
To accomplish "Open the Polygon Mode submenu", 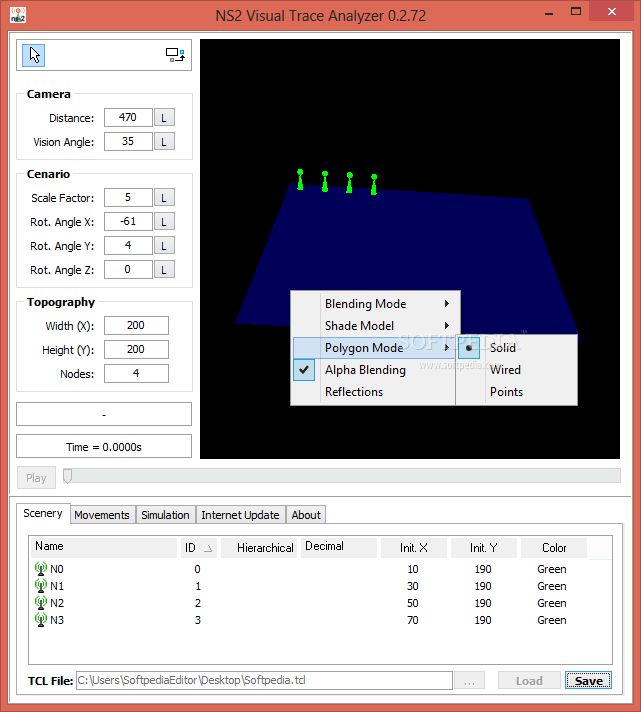I will pos(374,348).
